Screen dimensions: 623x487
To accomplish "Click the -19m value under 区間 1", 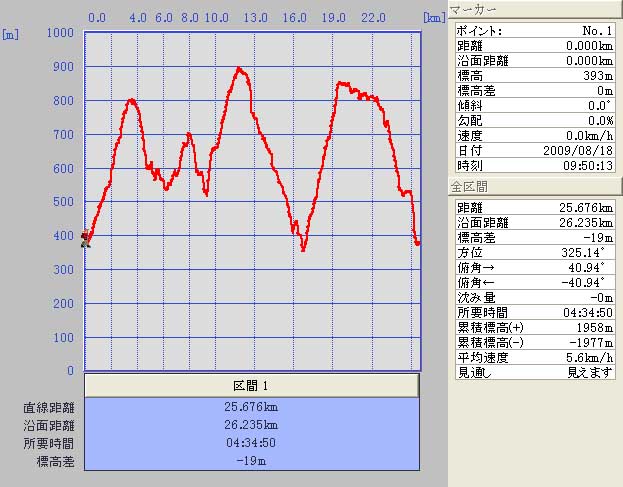I will [x=251, y=461].
